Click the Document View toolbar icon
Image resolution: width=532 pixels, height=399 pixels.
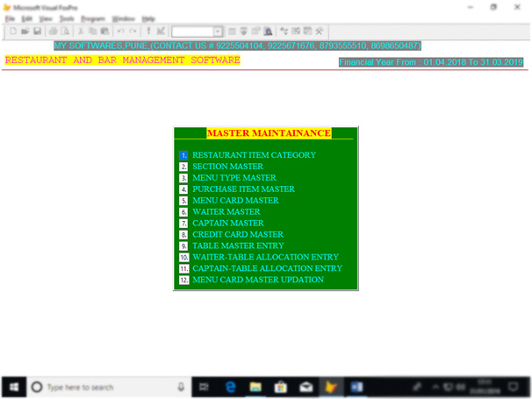tap(268, 32)
